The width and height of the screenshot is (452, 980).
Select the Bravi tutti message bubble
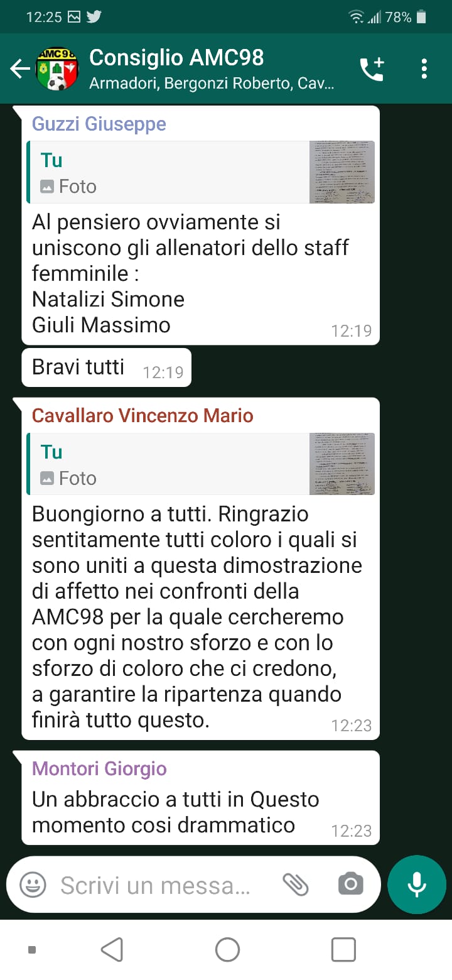coord(106,367)
